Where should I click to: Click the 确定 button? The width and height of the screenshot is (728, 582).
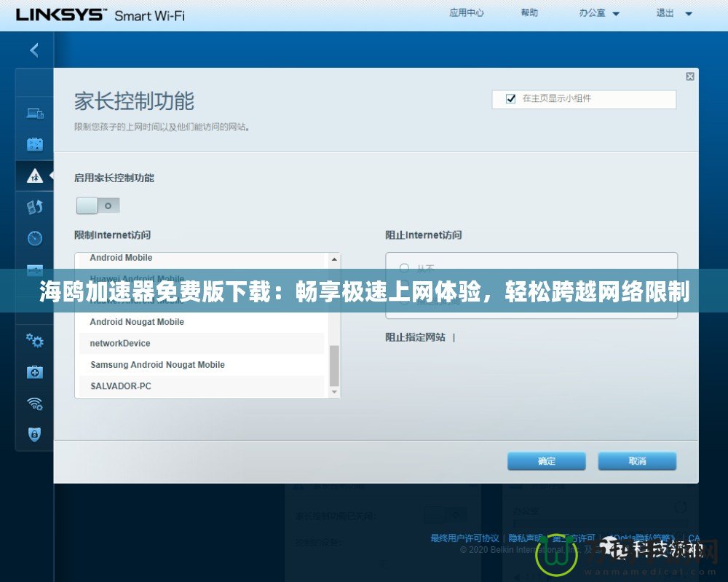coord(547,461)
